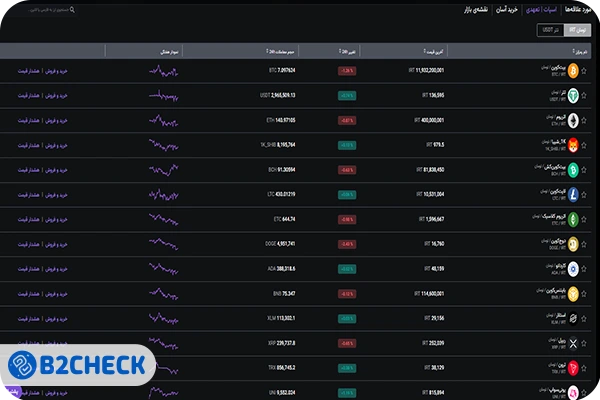This screenshot has width=600, height=400.
Task: Click the Tether (USDT) coin icon
Action: tap(573, 95)
